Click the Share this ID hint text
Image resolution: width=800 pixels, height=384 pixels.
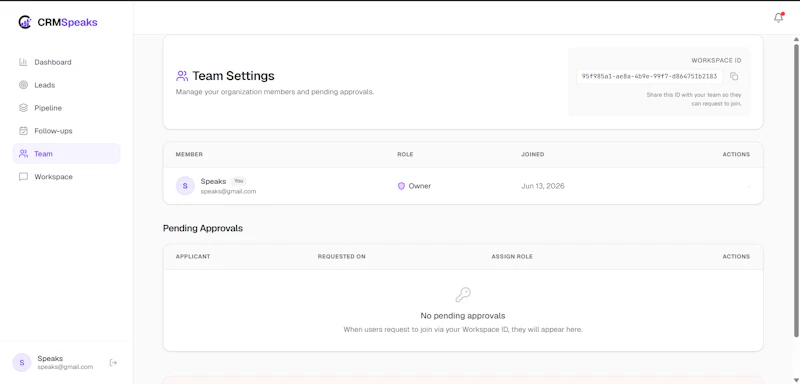click(694, 99)
